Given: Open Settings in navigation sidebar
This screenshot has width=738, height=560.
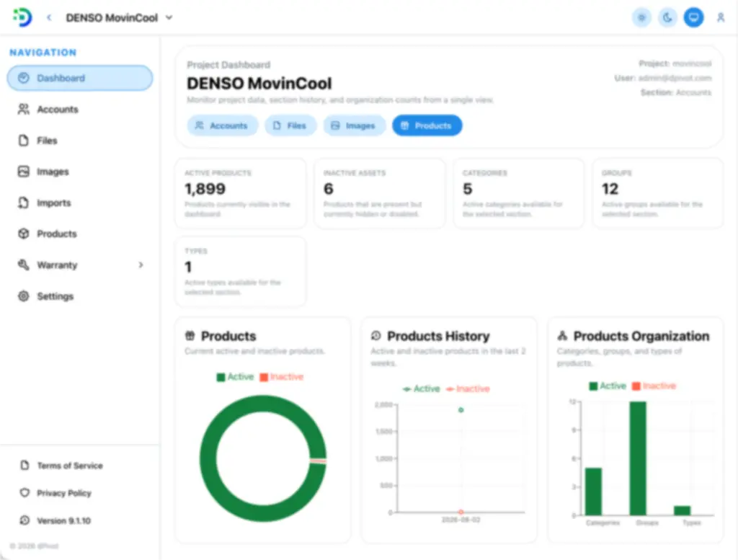Looking at the screenshot, I should coord(80,296).
